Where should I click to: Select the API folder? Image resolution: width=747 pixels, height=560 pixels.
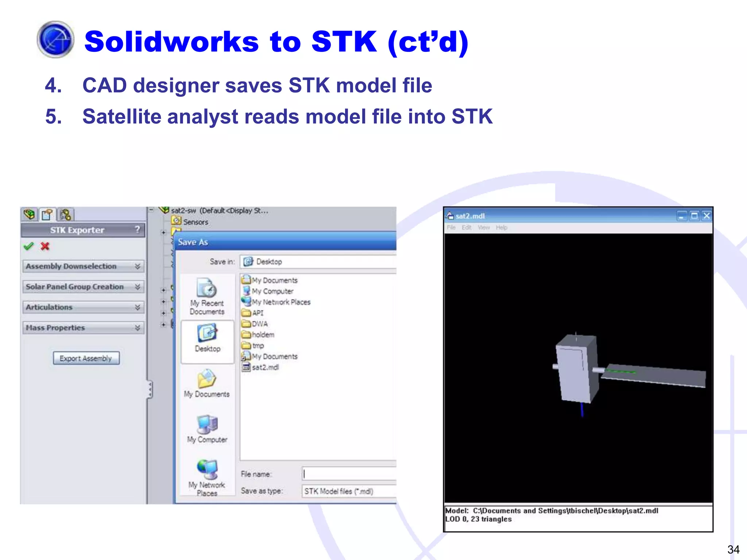[252, 313]
